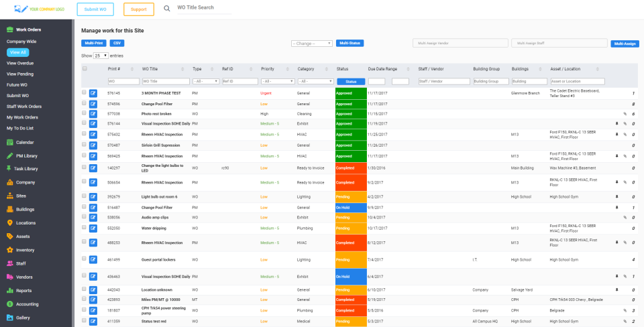644x327 pixels.
Task: Click the search magnifier icon
Action: tap(167, 9)
